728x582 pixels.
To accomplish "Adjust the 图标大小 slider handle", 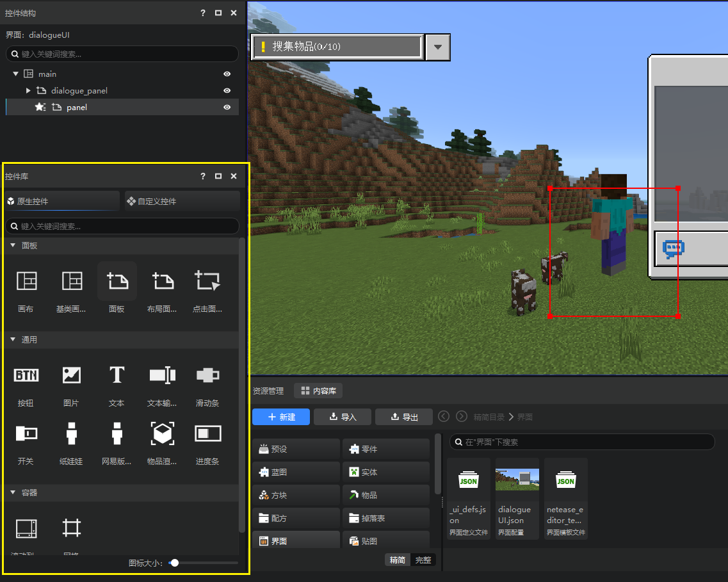I will pyautogui.click(x=174, y=563).
